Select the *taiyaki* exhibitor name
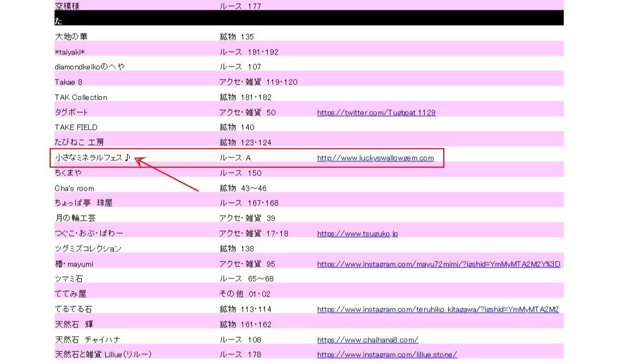The width and height of the screenshot is (621, 364). (x=70, y=52)
